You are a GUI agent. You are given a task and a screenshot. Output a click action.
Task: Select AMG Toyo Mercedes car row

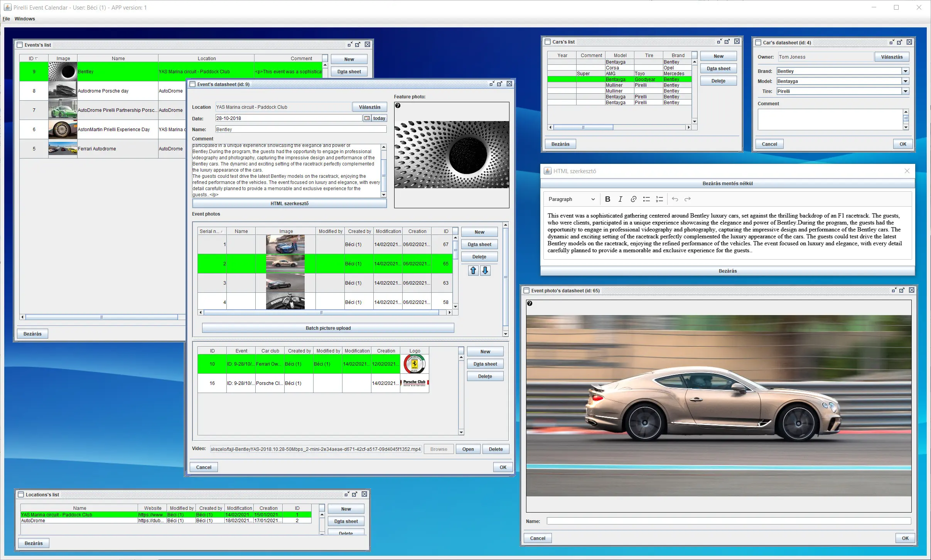pyautogui.click(x=620, y=74)
